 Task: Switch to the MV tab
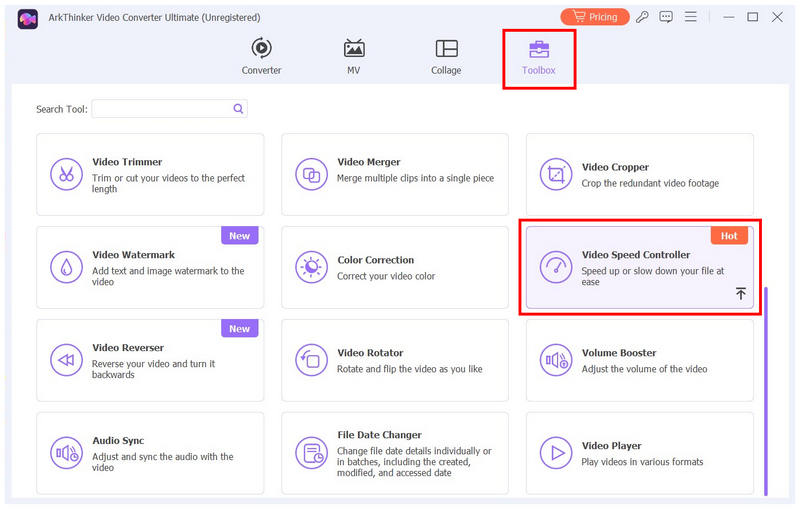click(x=354, y=56)
